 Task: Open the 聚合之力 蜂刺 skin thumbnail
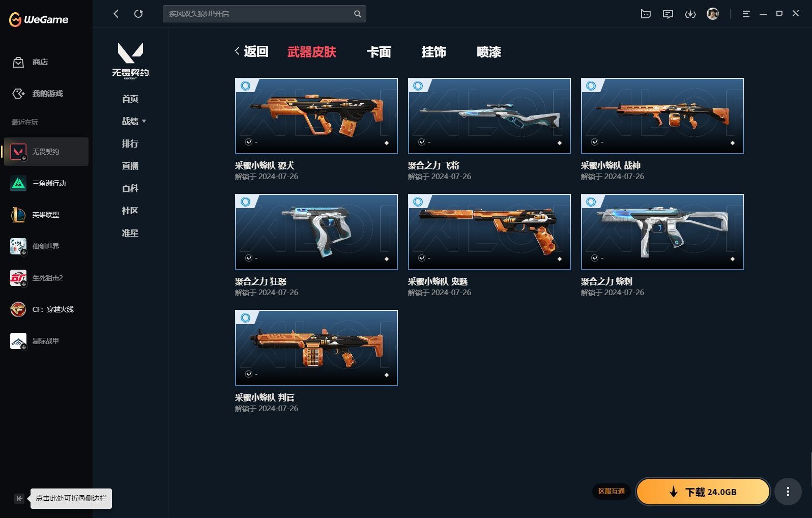[662, 232]
